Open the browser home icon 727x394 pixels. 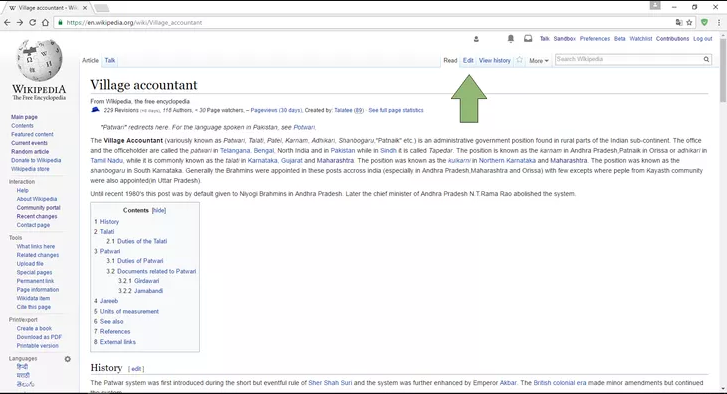45,22
